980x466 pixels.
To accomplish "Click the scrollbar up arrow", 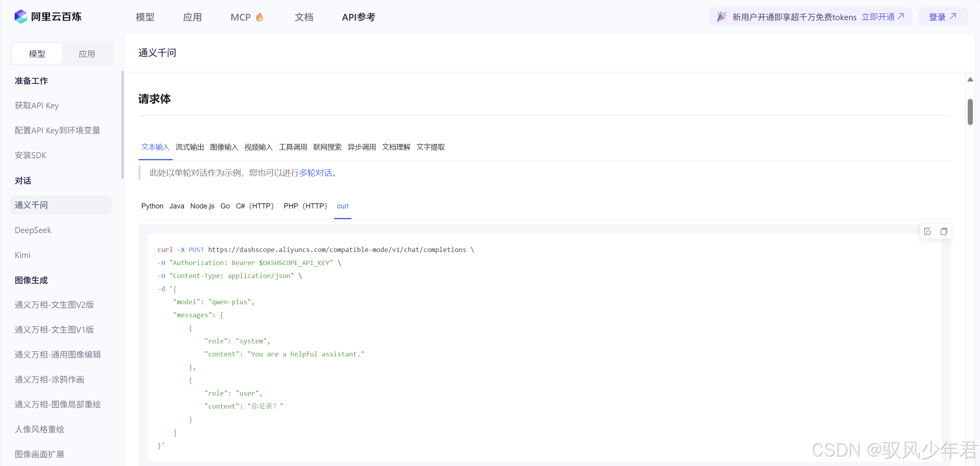I will 970,80.
